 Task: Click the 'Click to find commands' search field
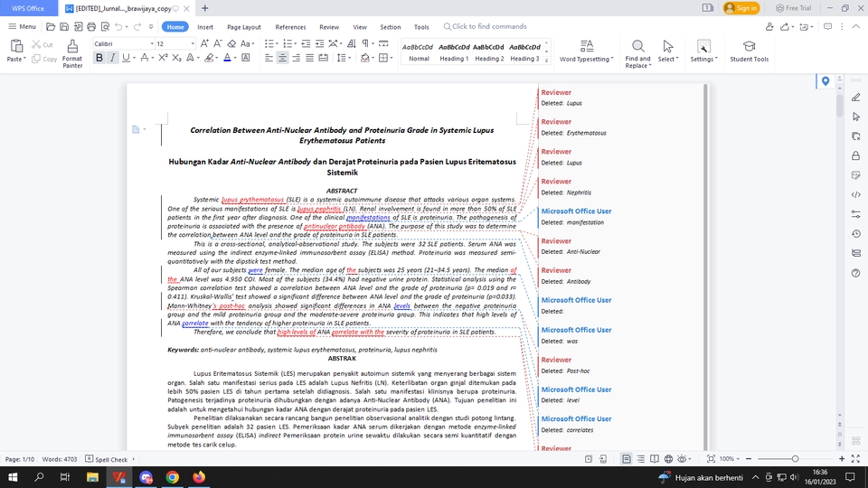(486, 26)
